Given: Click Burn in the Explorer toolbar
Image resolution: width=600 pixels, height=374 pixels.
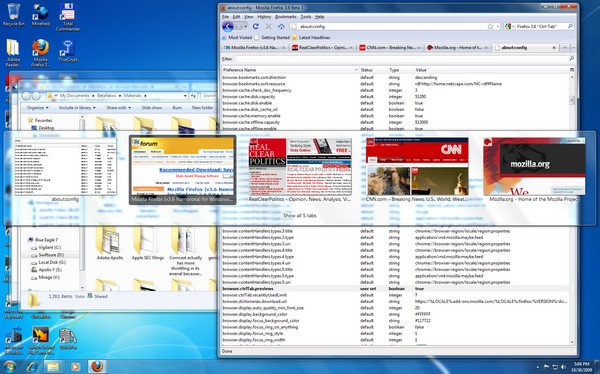Looking at the screenshot, I should 177,108.
